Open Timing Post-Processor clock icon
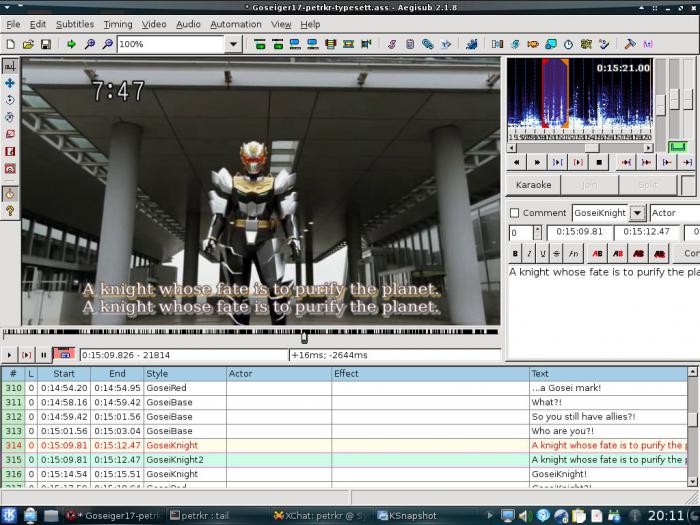 pos(568,44)
